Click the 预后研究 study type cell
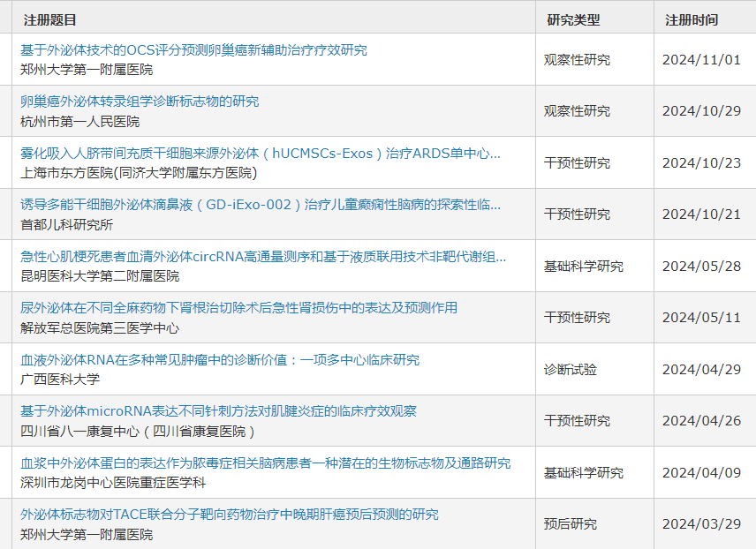 pyautogui.click(x=570, y=524)
